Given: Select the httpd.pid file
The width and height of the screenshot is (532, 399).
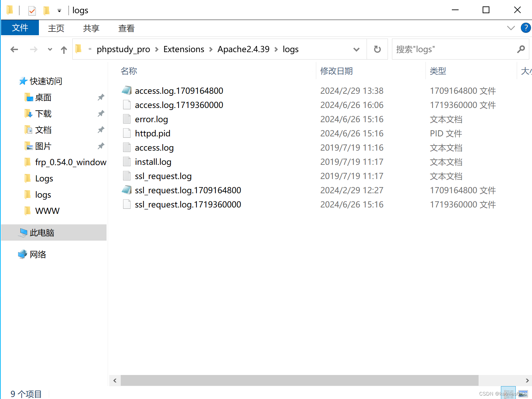Looking at the screenshot, I should [153, 133].
